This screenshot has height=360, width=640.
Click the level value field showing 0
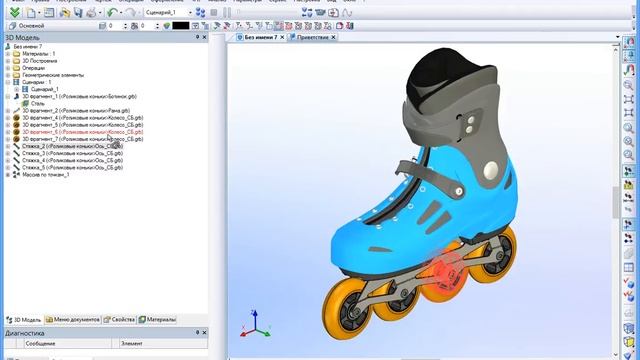[114, 26]
